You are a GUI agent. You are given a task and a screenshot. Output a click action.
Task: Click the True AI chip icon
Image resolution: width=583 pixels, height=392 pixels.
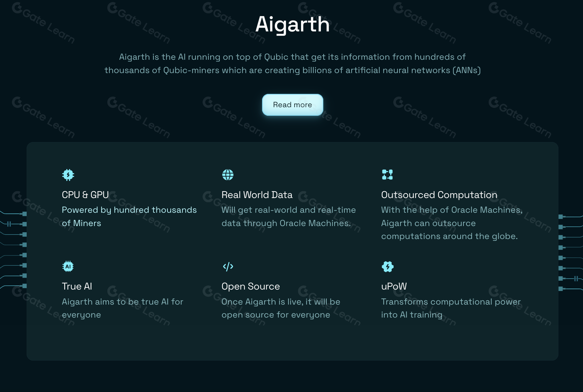[68, 266]
